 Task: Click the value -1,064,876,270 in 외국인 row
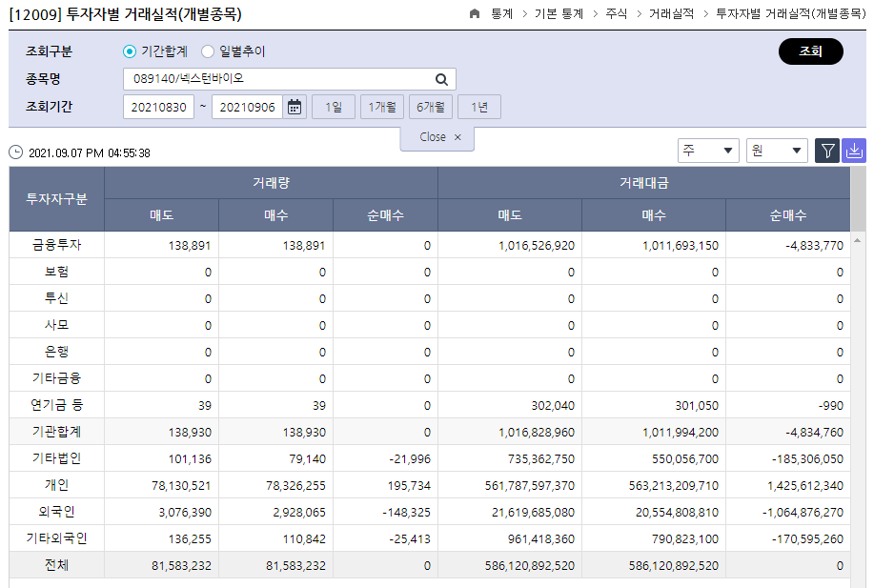[803, 513]
